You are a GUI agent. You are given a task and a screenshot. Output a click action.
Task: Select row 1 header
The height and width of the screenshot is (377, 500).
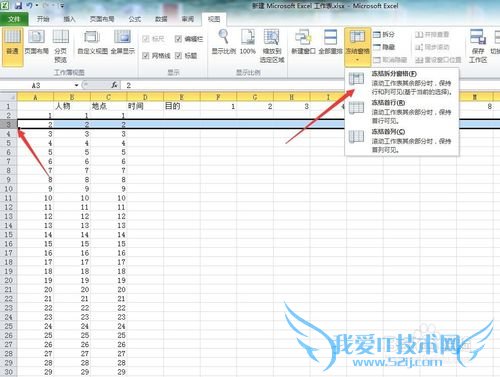tap(8, 106)
